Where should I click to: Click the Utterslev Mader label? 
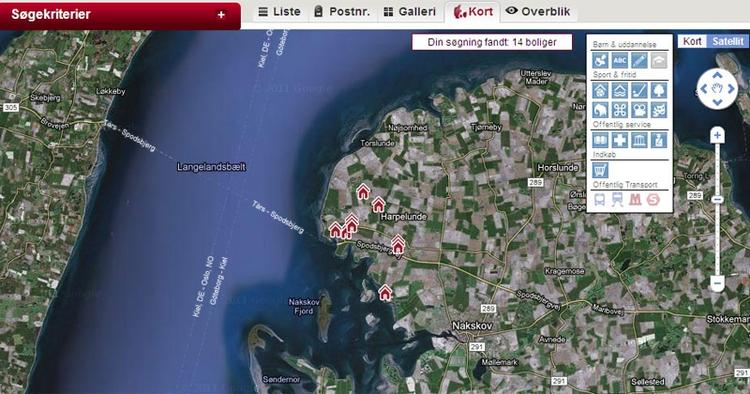pos(536,77)
